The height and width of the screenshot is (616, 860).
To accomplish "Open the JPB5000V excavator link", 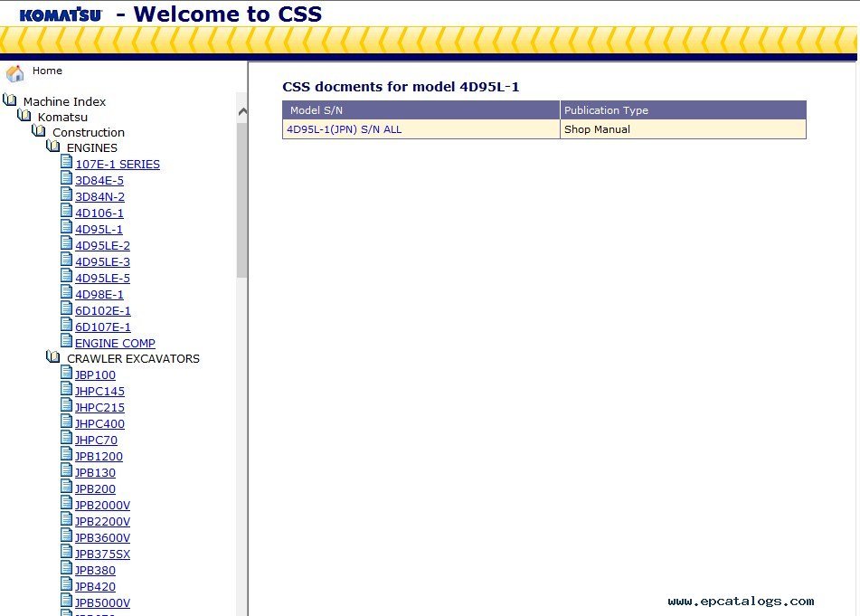I will point(102,602).
